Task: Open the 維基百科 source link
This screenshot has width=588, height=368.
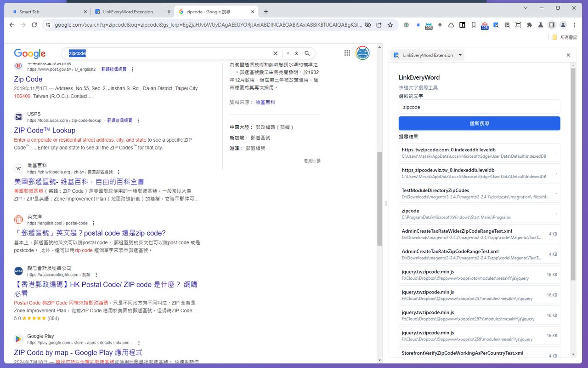Action: coord(266,102)
